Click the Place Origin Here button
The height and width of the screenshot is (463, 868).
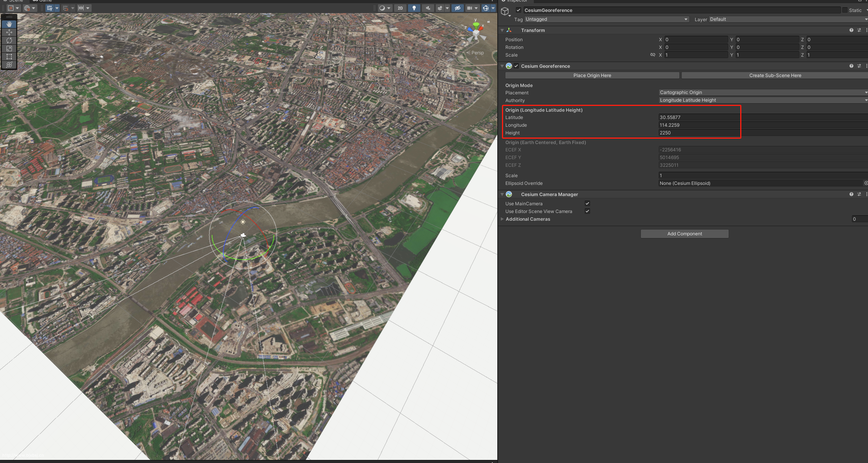point(592,75)
